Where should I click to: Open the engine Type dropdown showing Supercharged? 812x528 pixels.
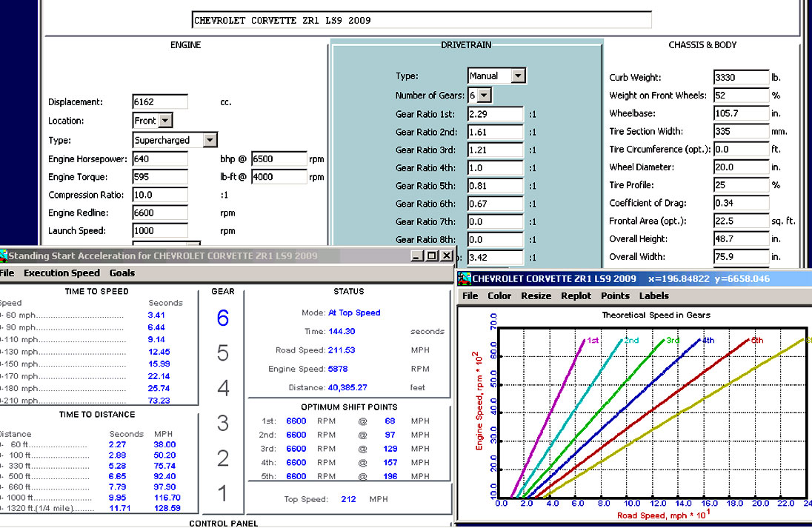210,140
